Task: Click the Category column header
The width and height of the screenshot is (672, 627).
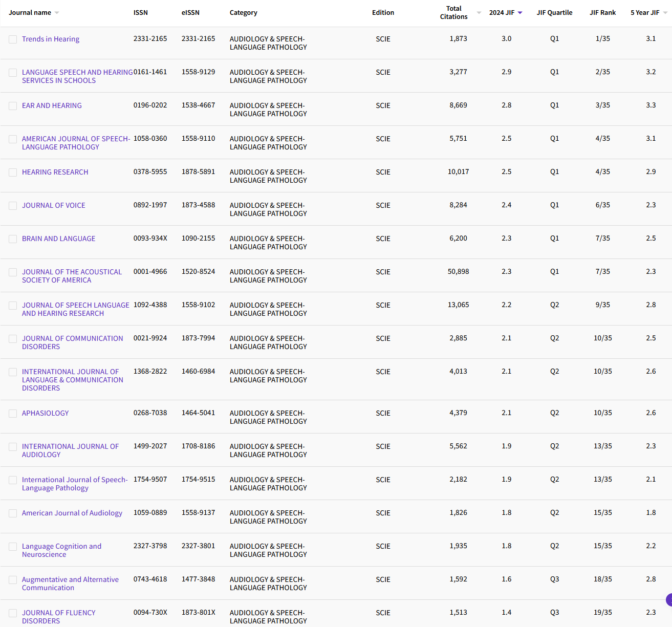Action: pyautogui.click(x=243, y=13)
